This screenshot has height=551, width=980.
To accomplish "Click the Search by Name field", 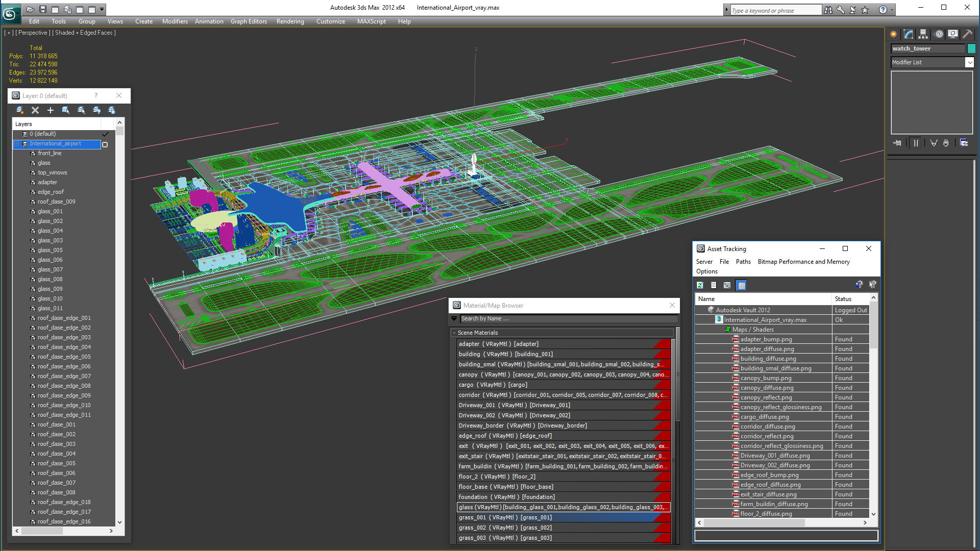I will coord(569,318).
